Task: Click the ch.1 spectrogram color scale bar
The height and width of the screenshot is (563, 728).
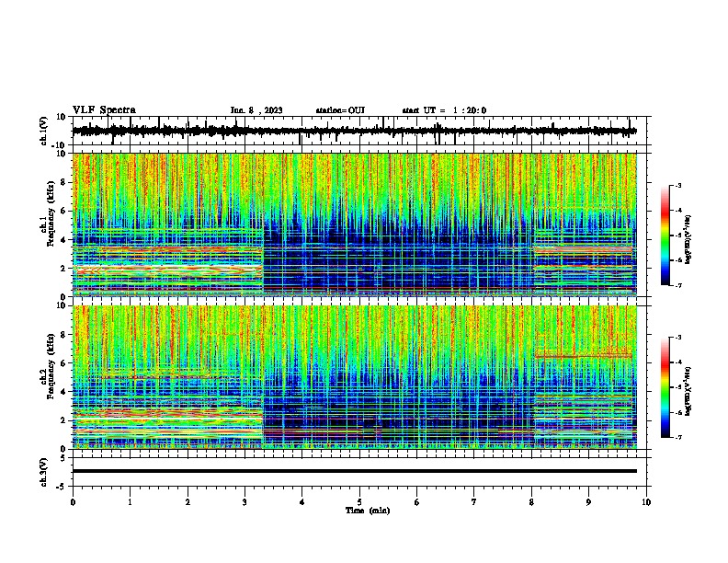Action: point(665,236)
